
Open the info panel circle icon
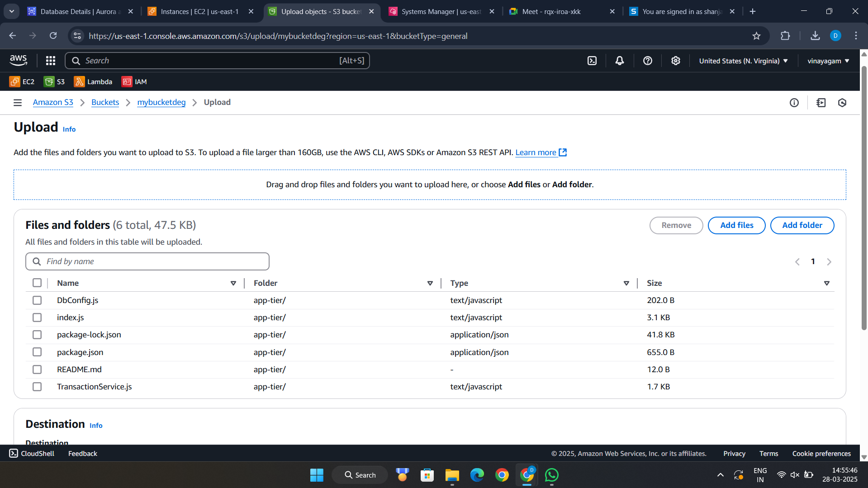(x=794, y=103)
